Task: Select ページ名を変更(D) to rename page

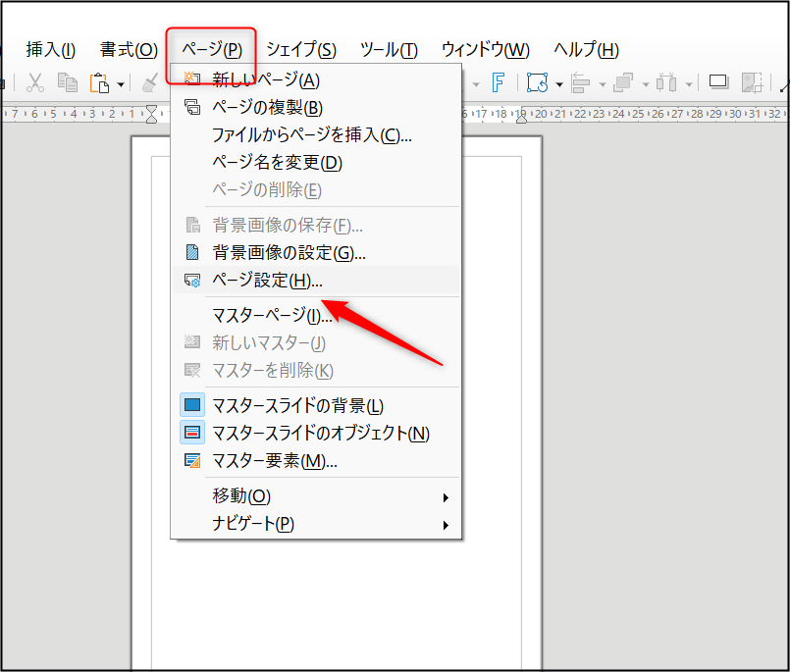Action: 316,163
